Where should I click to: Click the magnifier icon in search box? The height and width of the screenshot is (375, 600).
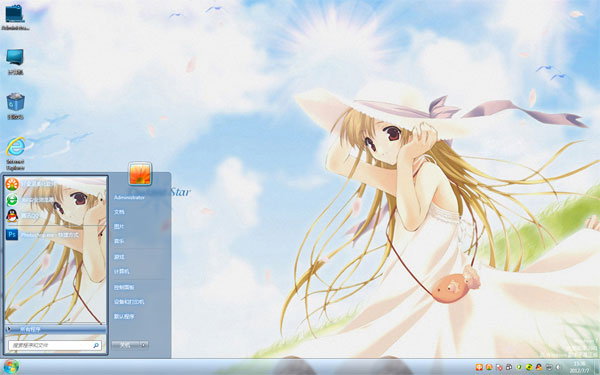(x=96, y=345)
